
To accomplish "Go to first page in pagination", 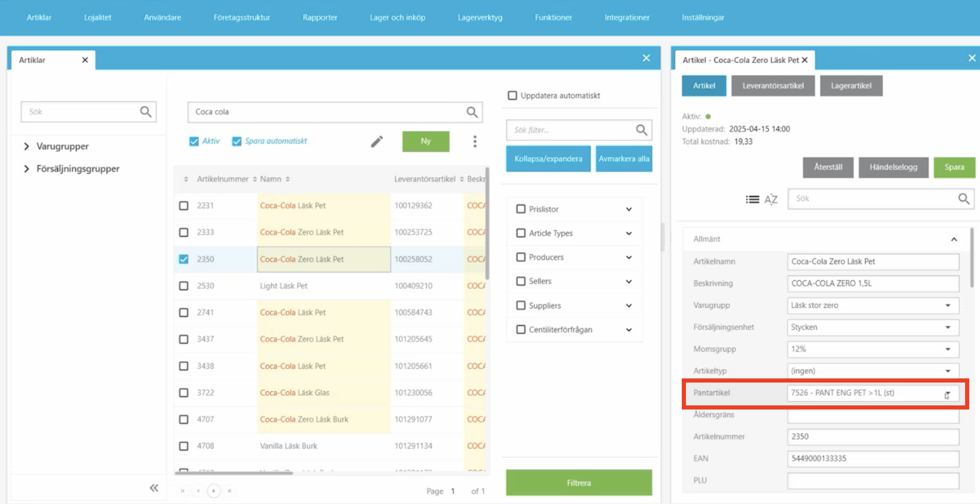I will (183, 491).
